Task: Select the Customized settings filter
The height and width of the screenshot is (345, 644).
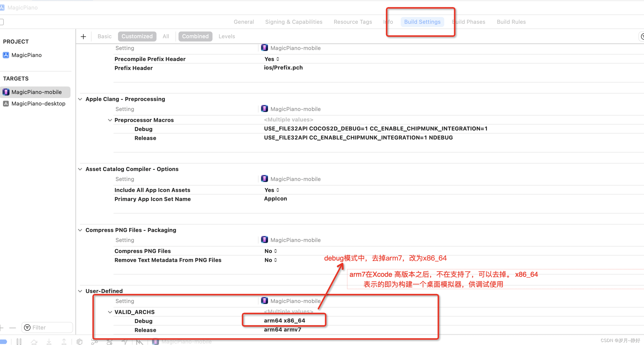Action: [137, 36]
